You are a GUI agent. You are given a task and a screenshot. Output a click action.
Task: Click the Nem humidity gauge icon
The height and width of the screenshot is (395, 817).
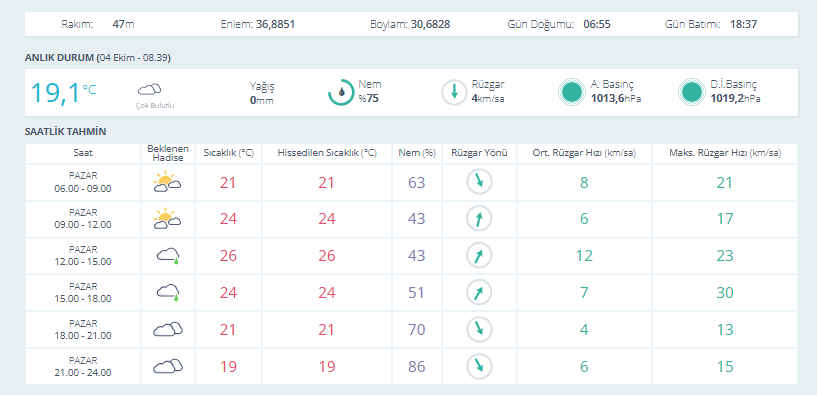[341, 92]
